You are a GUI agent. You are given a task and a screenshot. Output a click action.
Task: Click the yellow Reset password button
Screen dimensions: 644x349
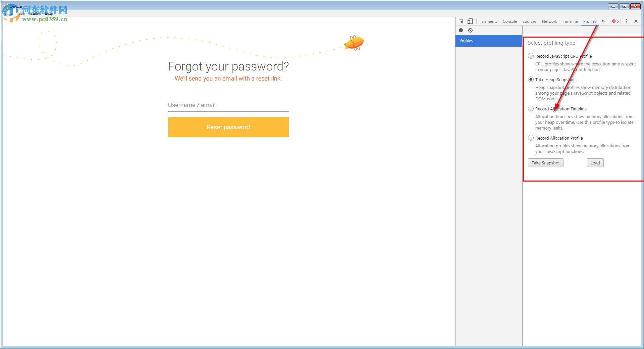[x=228, y=127]
